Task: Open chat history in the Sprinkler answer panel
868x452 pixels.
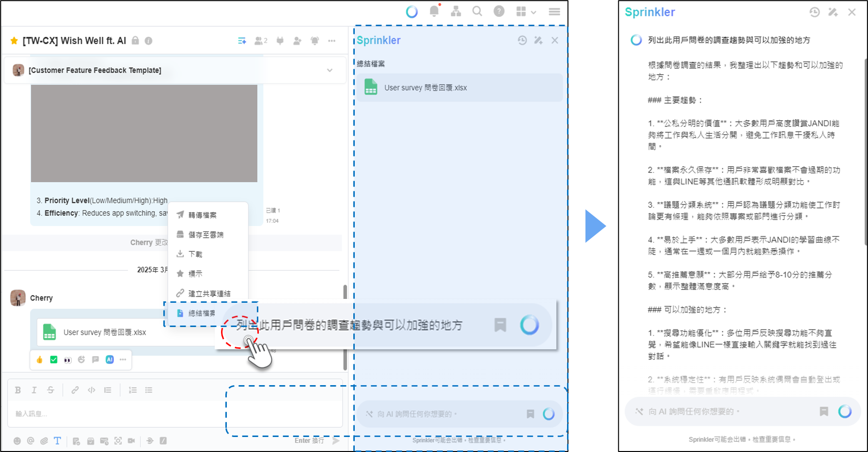Action: click(815, 13)
